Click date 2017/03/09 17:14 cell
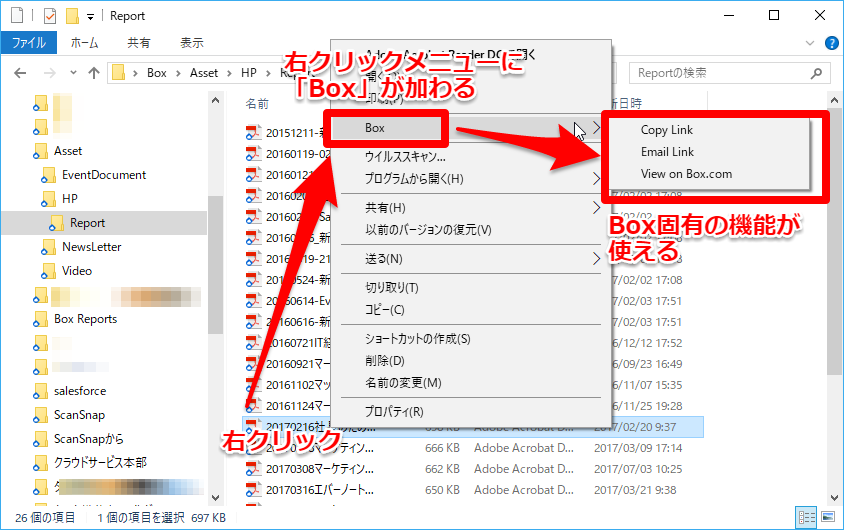The width and height of the screenshot is (844, 530). (x=638, y=448)
